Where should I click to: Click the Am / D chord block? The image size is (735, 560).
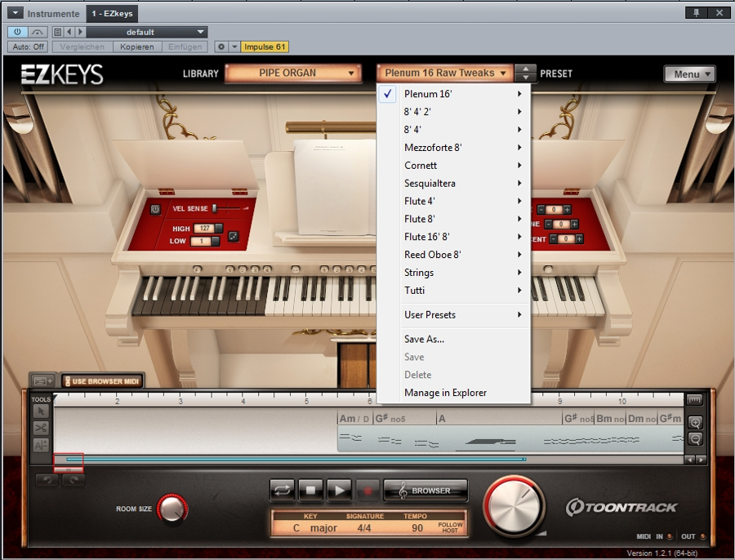[355, 419]
